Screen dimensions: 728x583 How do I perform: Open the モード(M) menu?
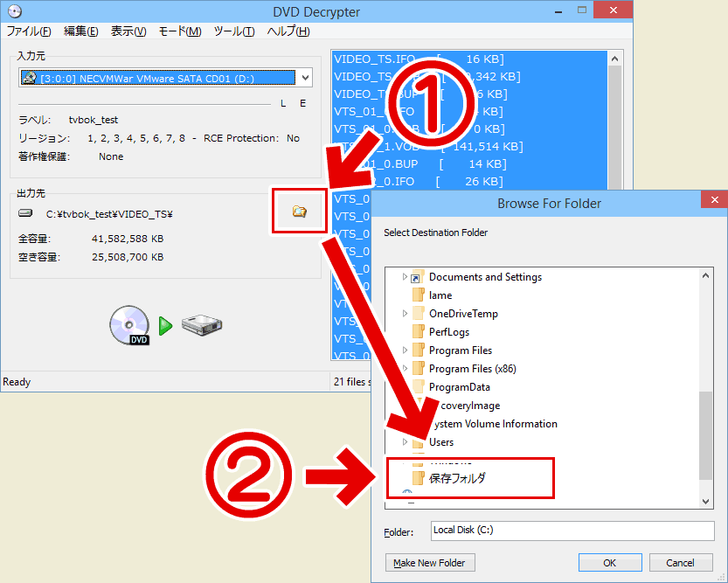(180, 31)
